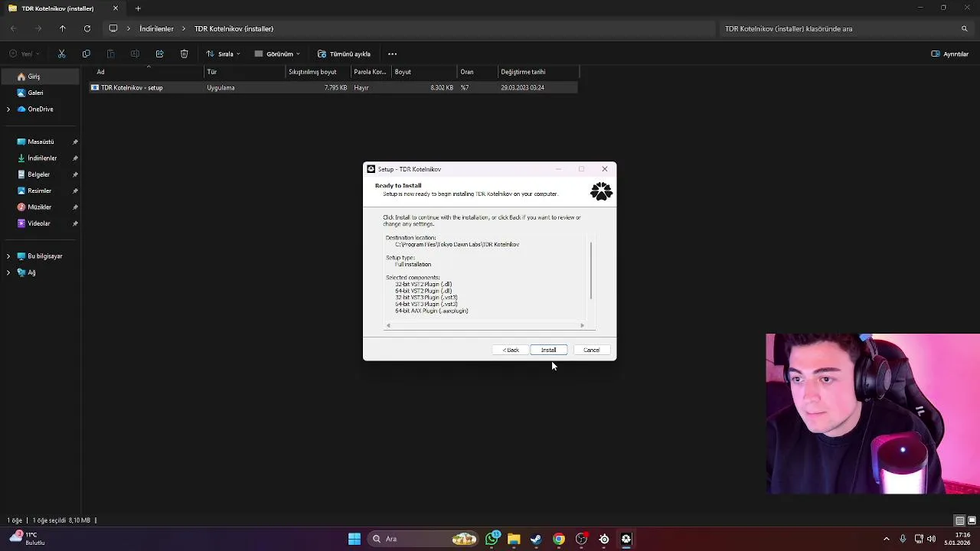Click the SteelSeries taskbar icon

coord(604,539)
